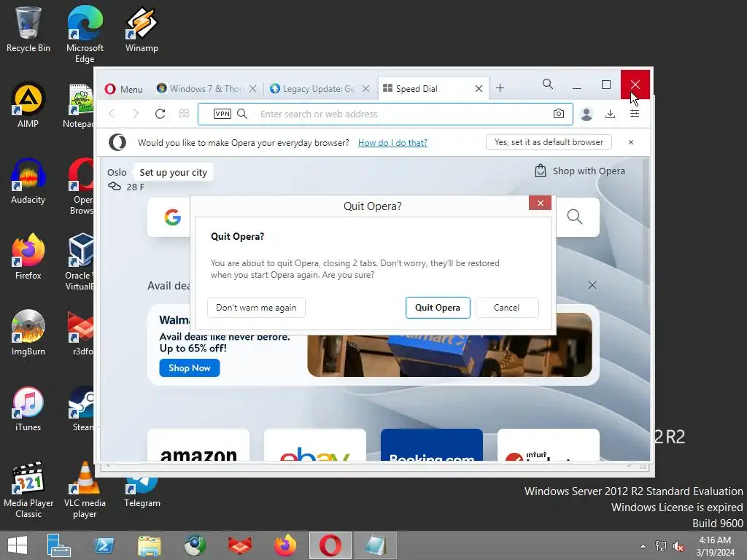Open the taskbar clock showing 4:16 AM
This screenshot has width=747, height=560.
click(x=715, y=546)
